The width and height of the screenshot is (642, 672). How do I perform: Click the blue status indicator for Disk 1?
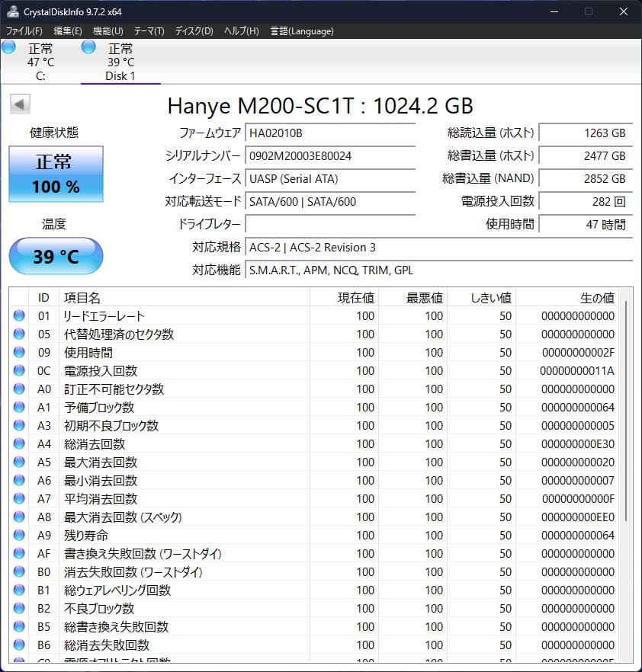click(x=86, y=46)
